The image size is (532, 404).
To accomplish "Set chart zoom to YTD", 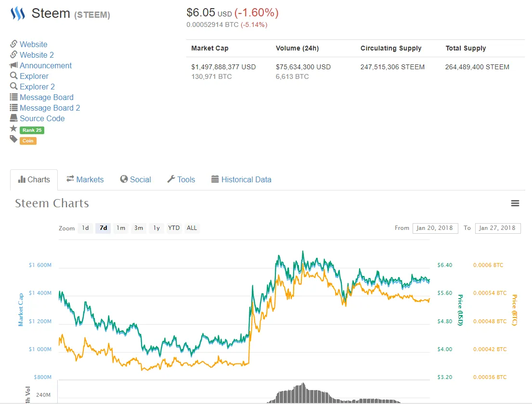I will click(174, 228).
